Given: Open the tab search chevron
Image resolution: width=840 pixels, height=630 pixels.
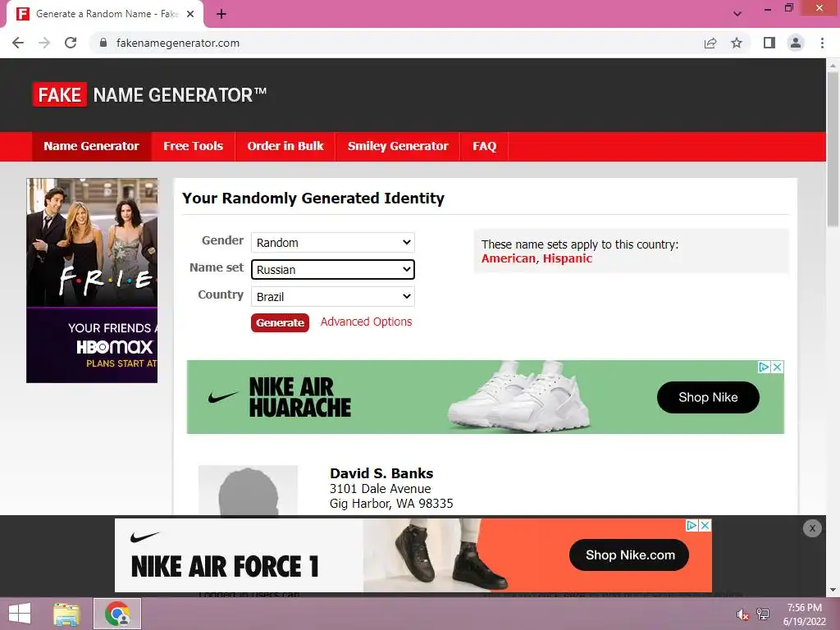Looking at the screenshot, I should tap(737, 14).
